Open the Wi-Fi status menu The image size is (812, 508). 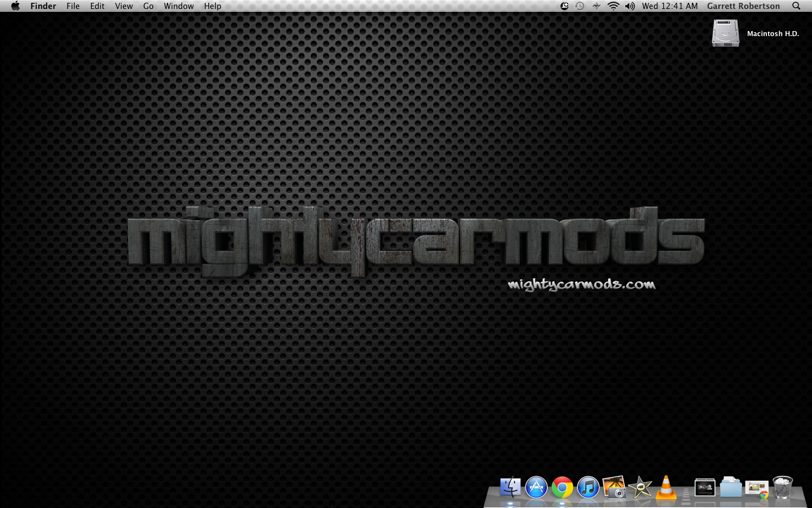click(x=613, y=6)
